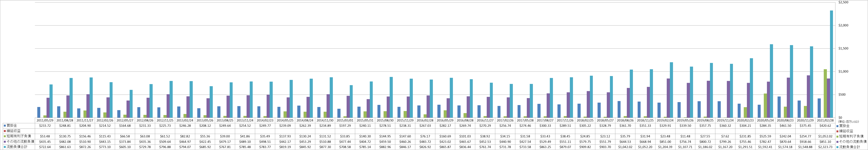Select the 2016/05/29 date header

pos(445,120)
